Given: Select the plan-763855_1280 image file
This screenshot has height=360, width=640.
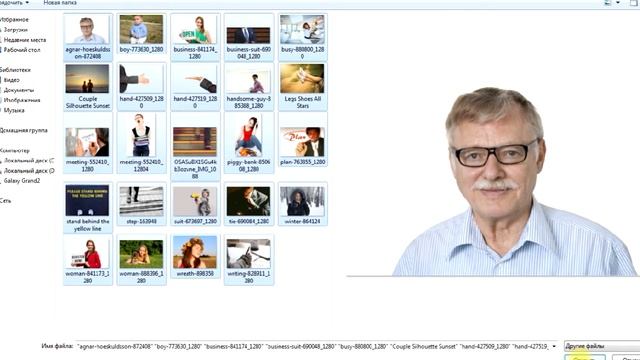Looking at the screenshot, I should (302, 139).
